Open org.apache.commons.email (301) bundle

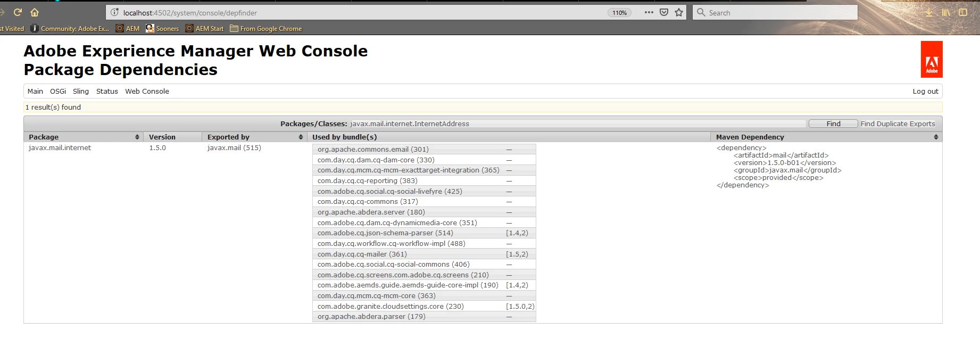click(373, 149)
